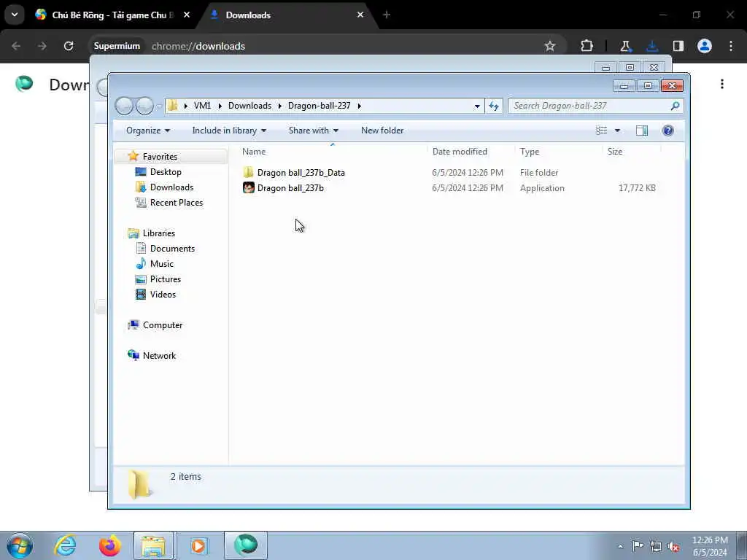This screenshot has height=560, width=747.
Task: Reload the browser page
Action: (x=69, y=46)
